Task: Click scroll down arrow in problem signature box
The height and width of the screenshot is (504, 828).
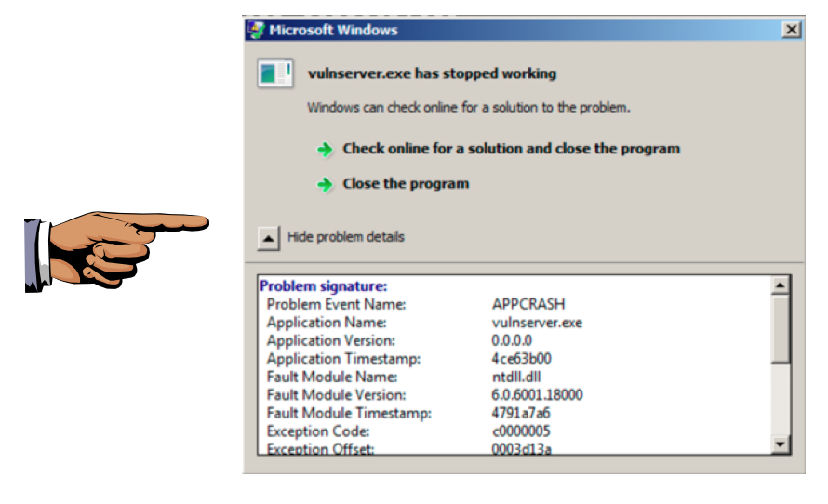Action: [780, 444]
